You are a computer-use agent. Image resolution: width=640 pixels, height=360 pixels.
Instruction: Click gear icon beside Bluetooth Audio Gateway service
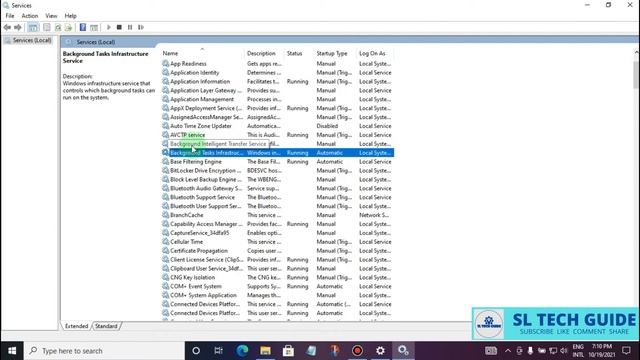pos(165,188)
